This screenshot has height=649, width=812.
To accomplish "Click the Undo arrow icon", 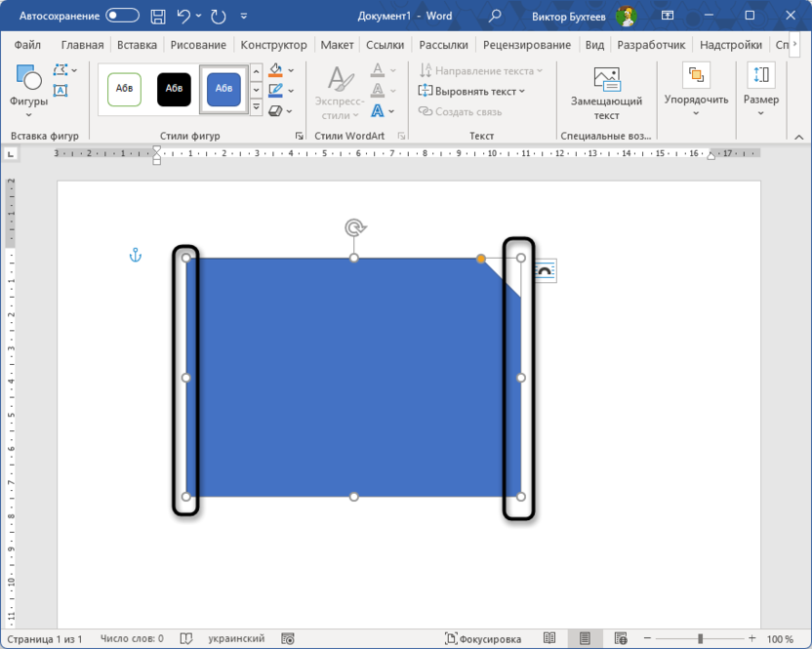I will (185, 16).
